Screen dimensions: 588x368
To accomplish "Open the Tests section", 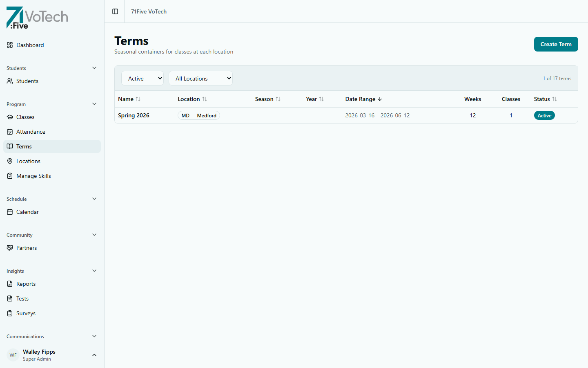I will click(22, 298).
